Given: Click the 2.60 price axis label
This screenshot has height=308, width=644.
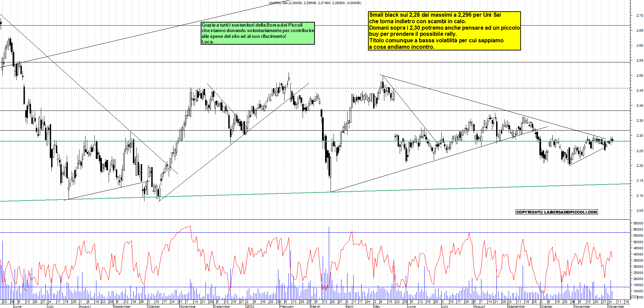Looking at the screenshot, I should (640, 45).
